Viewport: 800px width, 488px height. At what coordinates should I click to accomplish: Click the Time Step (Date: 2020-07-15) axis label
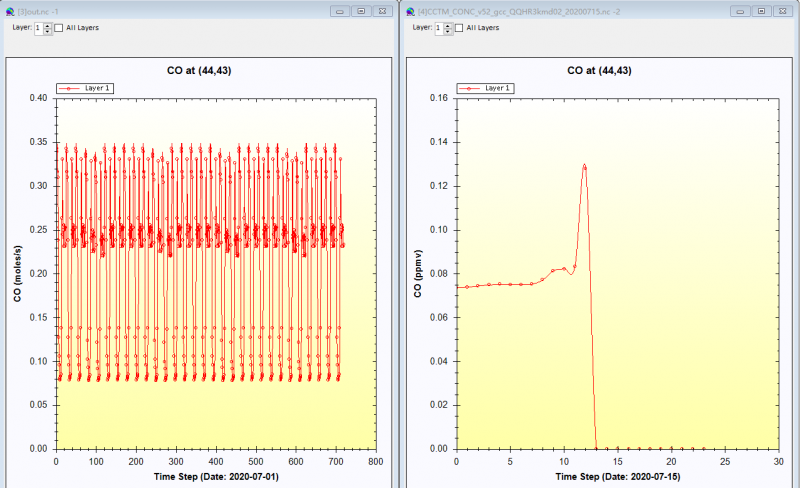tap(617, 476)
